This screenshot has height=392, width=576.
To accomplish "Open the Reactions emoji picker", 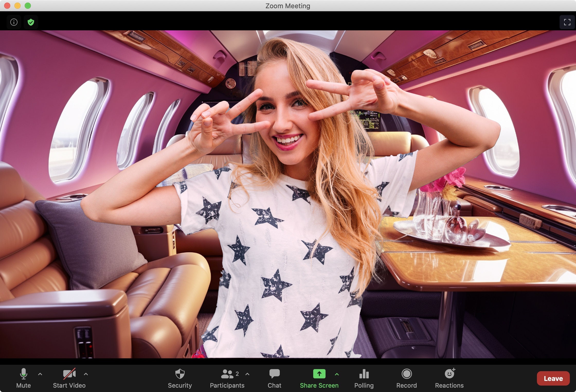I will [x=449, y=378].
